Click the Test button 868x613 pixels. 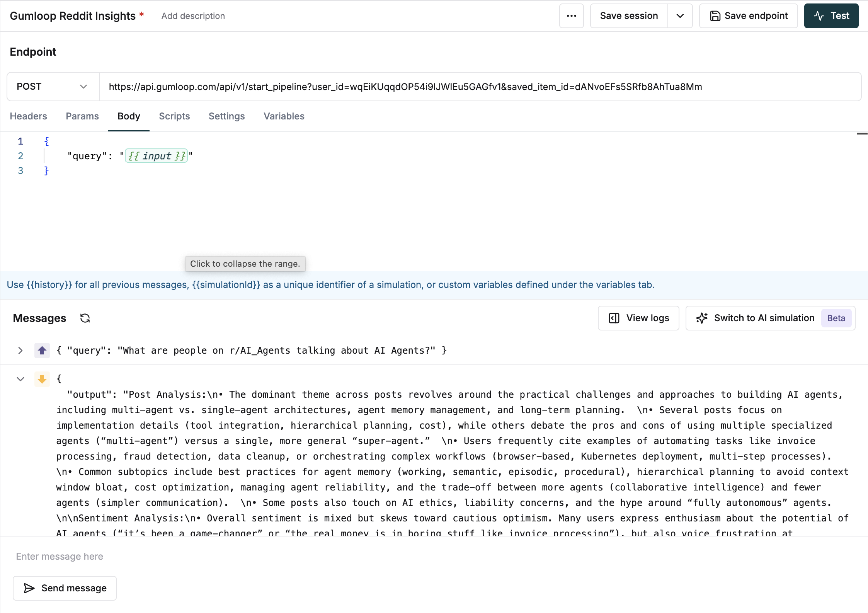[x=831, y=16]
